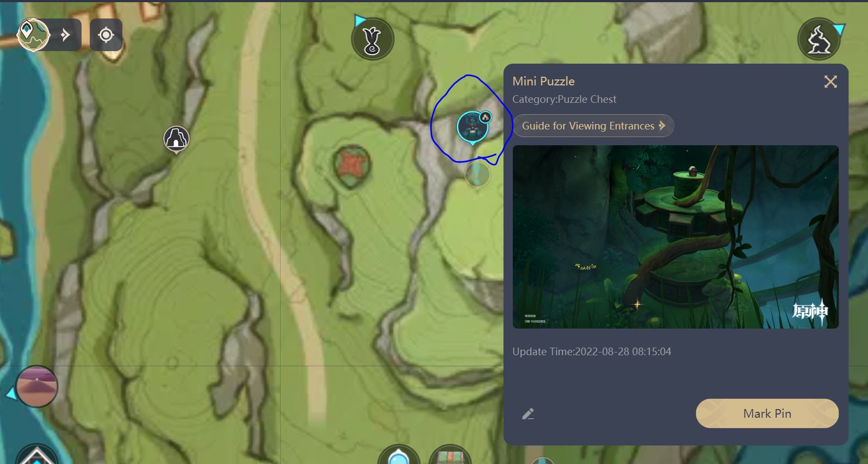Click the faded exclamation quest marker

tap(478, 175)
